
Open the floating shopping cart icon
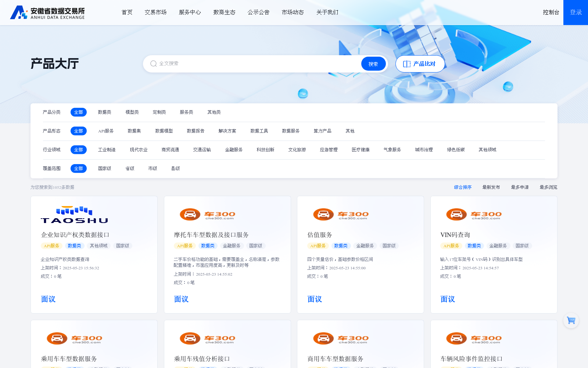571,321
